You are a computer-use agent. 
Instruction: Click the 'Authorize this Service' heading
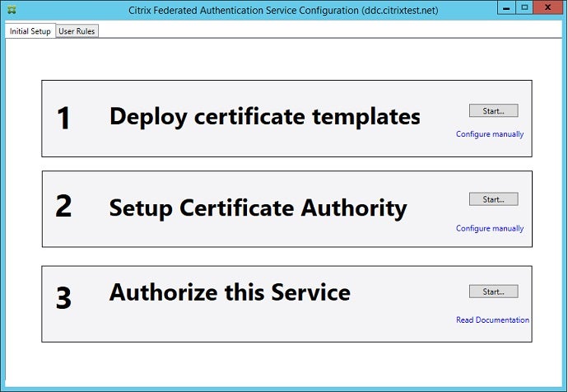230,292
